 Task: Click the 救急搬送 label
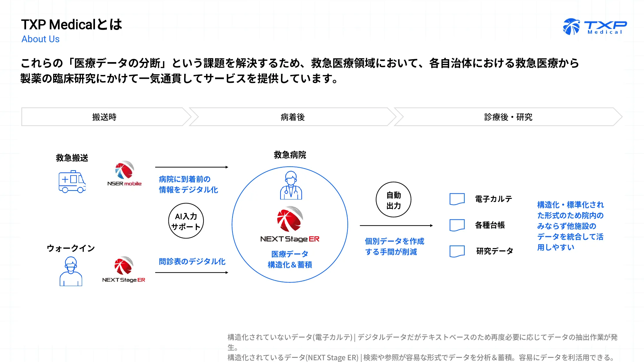[x=72, y=158]
